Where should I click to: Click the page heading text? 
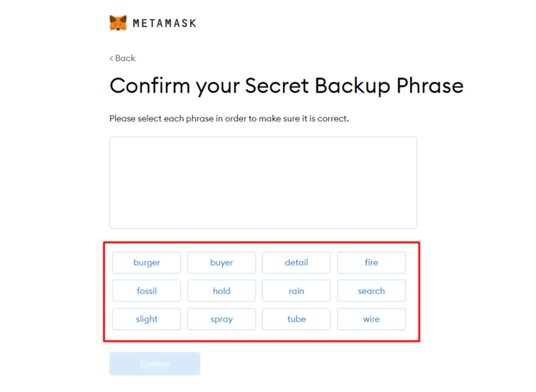coord(286,85)
